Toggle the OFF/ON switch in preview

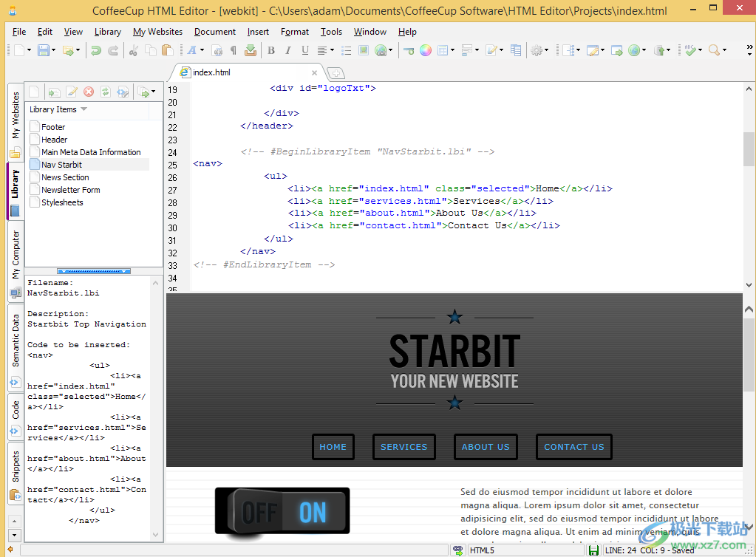pos(282,511)
